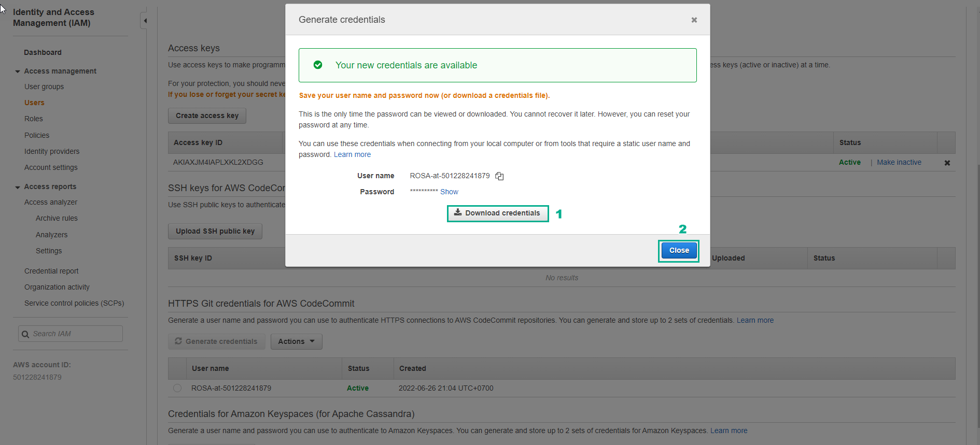This screenshot has width=980, height=445.
Task: Focus the Search IAM input field
Action: point(75,334)
